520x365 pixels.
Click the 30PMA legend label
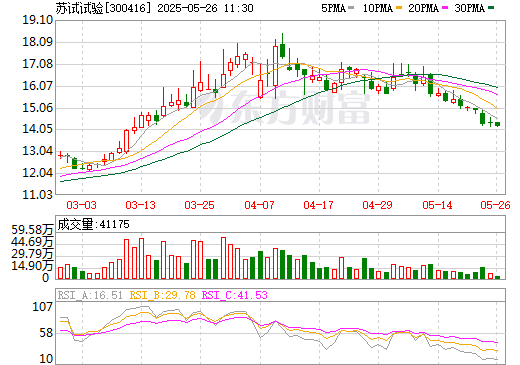[469, 8]
